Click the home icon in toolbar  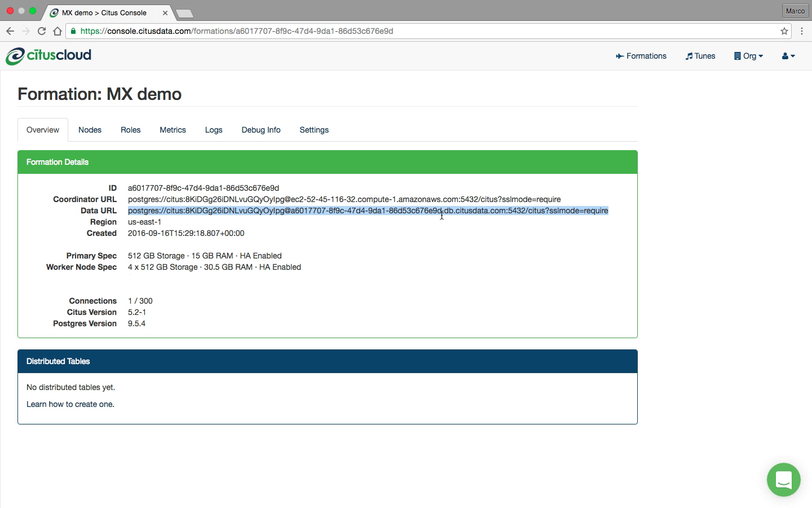(57, 31)
